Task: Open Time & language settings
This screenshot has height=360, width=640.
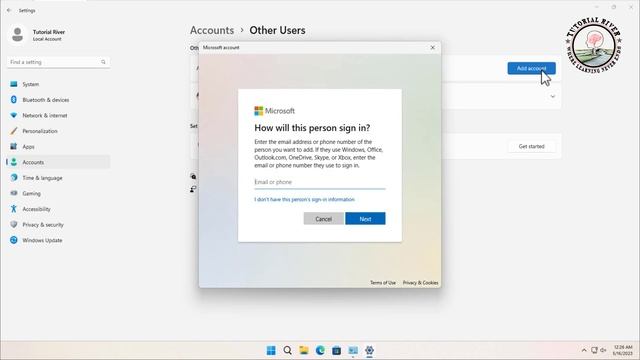Action: [x=58, y=178]
